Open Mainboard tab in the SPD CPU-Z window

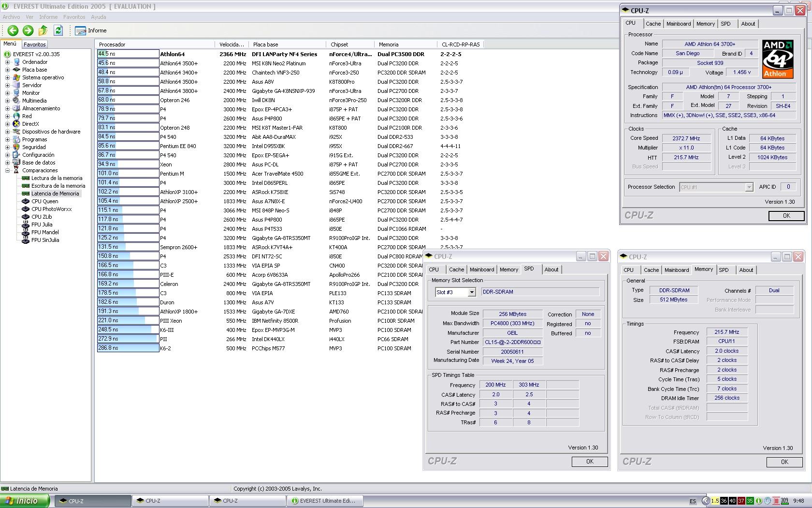pos(482,269)
